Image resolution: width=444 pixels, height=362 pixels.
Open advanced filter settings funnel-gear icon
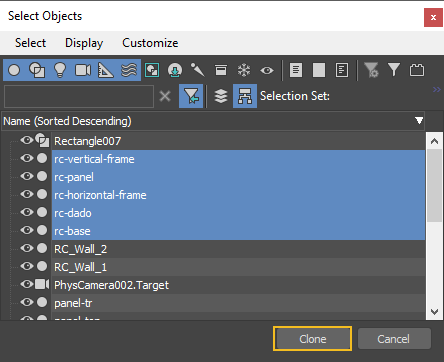371,70
